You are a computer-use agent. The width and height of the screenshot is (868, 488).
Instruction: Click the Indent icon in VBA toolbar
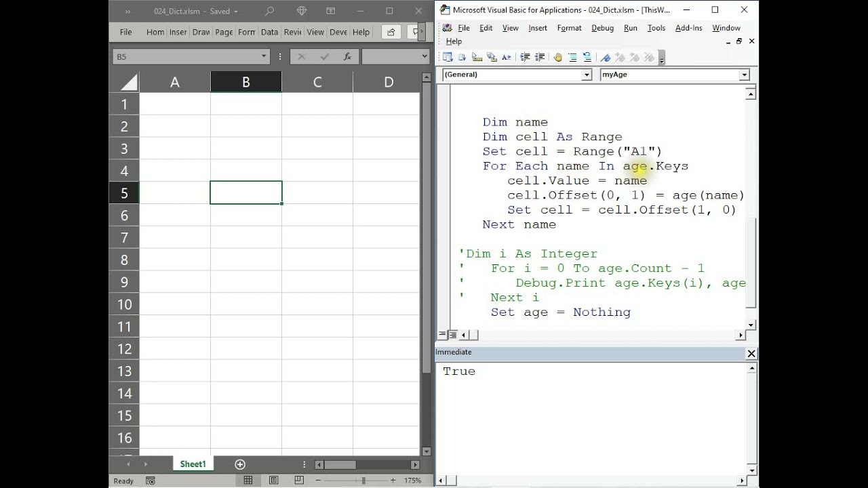coord(525,58)
